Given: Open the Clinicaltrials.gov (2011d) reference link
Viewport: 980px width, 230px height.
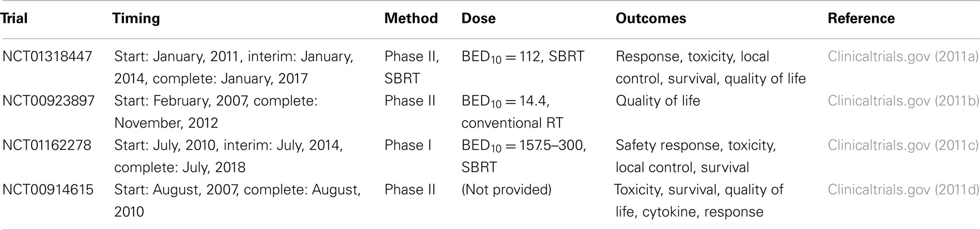Looking at the screenshot, I should pyautogui.click(x=903, y=190).
